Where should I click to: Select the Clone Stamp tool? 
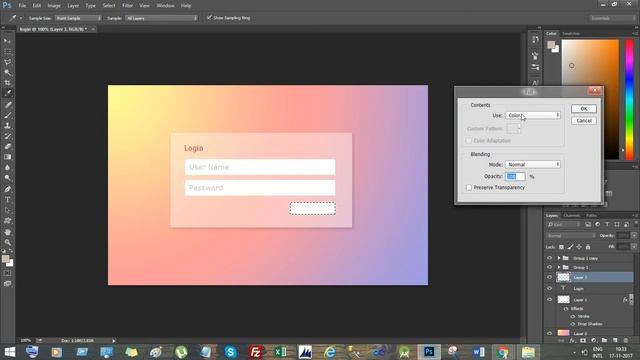[7, 126]
